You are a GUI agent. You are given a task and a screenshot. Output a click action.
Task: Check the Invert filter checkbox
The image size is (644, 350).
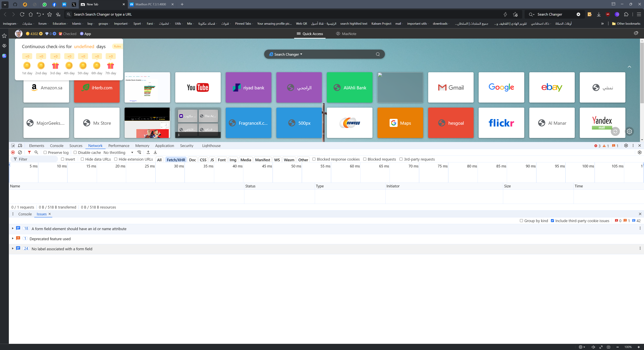63,159
